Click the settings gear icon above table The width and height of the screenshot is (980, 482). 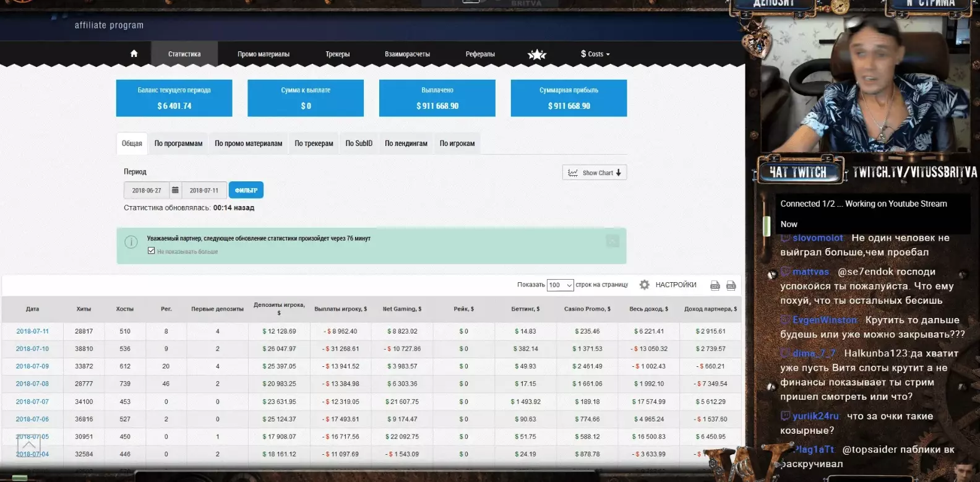click(x=644, y=285)
